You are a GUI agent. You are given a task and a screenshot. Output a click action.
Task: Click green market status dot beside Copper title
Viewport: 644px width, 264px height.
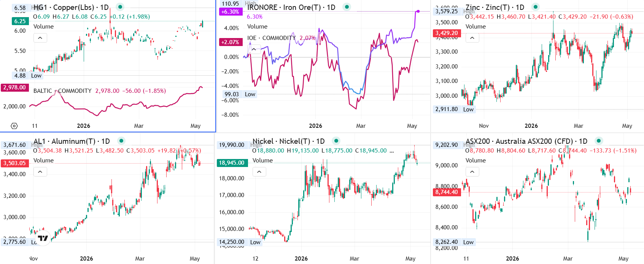point(120,7)
